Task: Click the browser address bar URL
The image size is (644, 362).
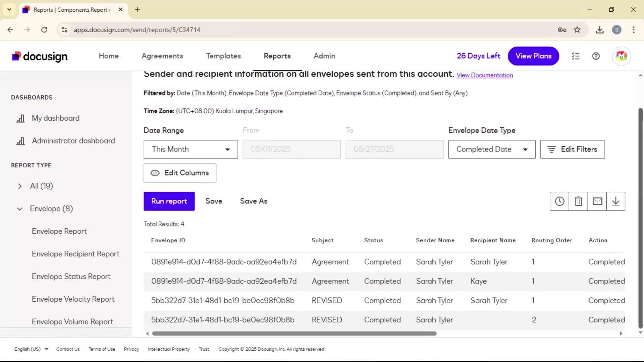Action: tap(137, 30)
